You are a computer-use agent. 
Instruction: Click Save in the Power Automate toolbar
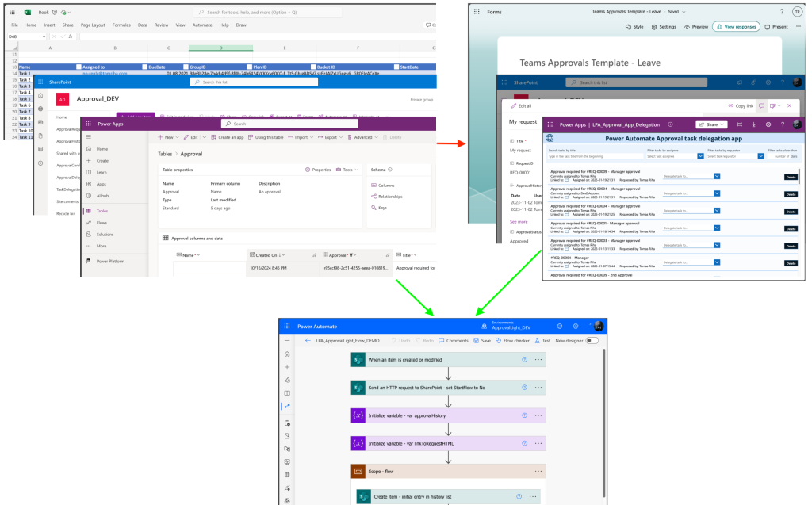pos(482,340)
